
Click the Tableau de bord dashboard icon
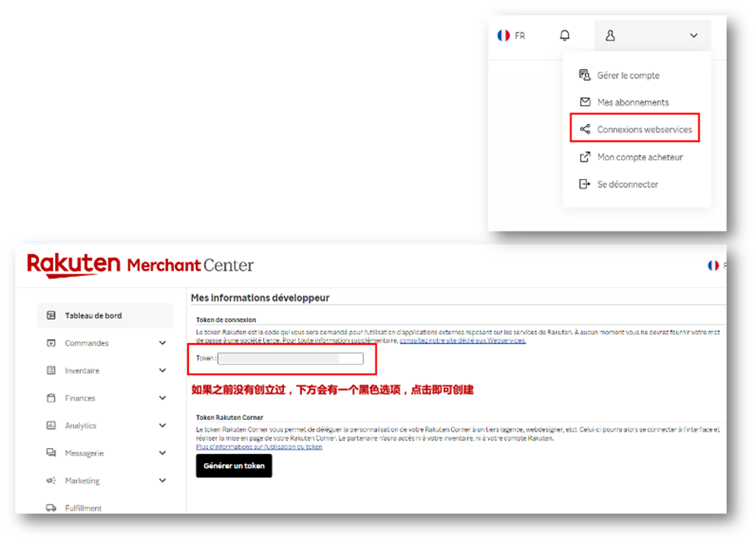51,316
